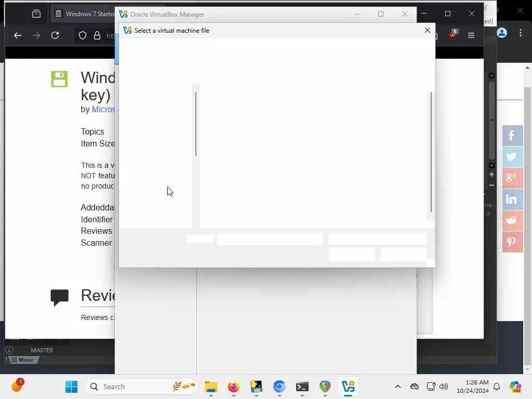Click the minus icon beside the dark scrollbar
The width and height of the screenshot is (532, 399).
click(x=491, y=185)
